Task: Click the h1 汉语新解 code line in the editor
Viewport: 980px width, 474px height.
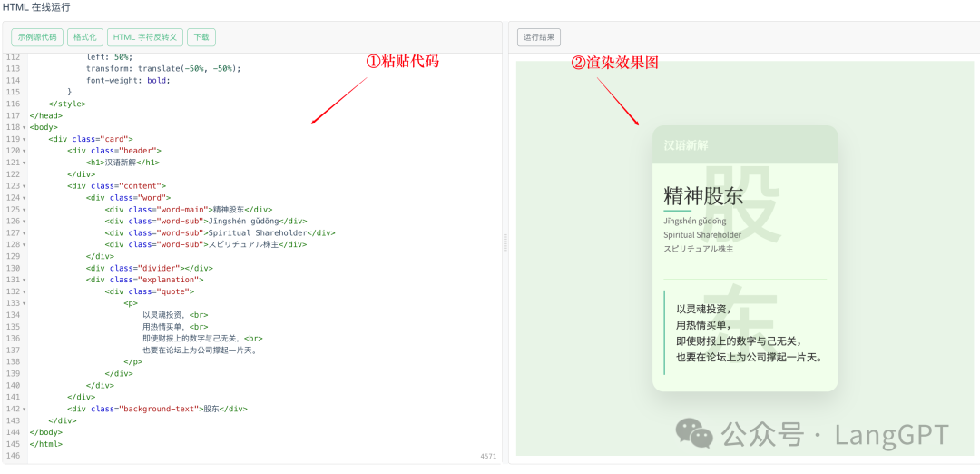Action: click(122, 163)
